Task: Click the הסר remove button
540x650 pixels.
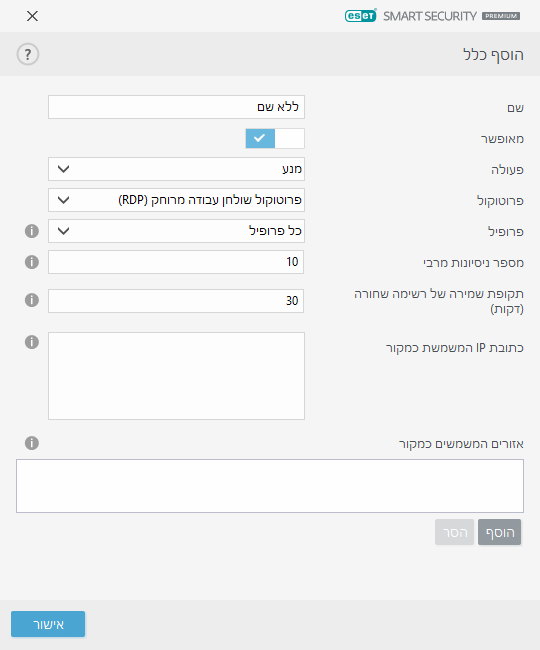Action: point(455,532)
